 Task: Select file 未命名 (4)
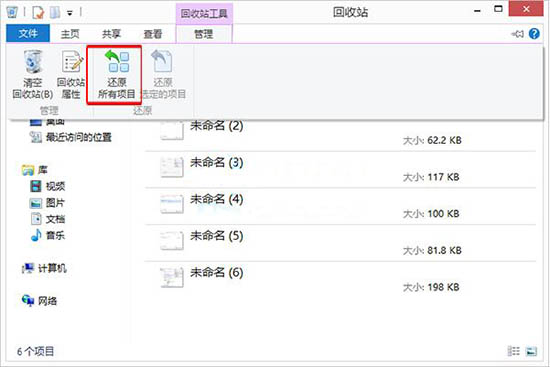[x=340, y=207]
